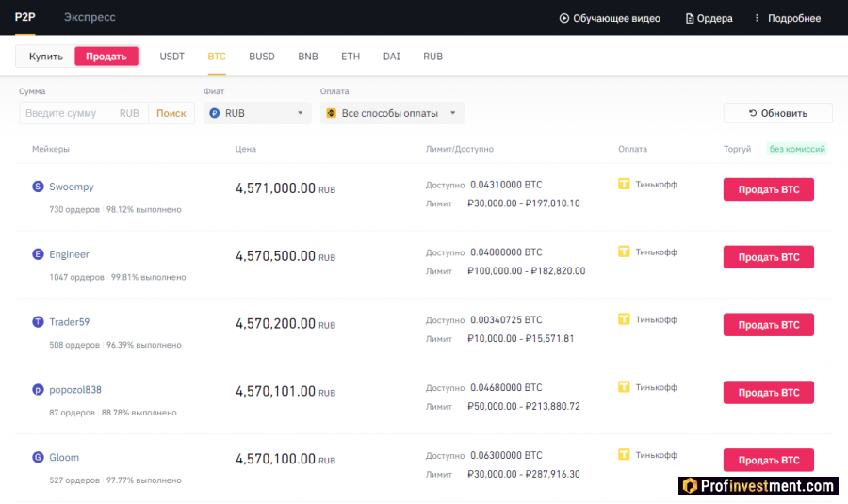Click 730 ордеров under Swoompy

click(74, 209)
